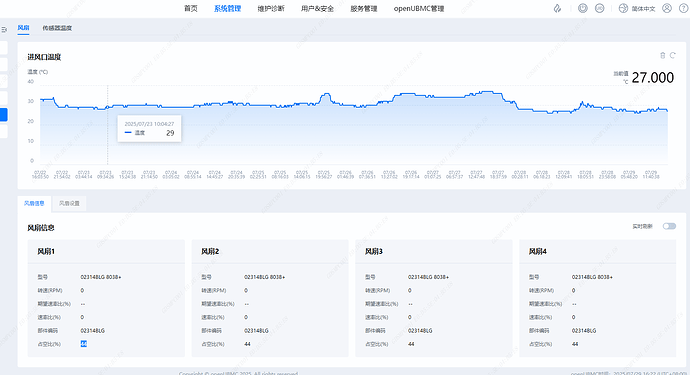Click the 风扇信息 section heading
Viewport: 690px width, 375px height.
(41, 228)
